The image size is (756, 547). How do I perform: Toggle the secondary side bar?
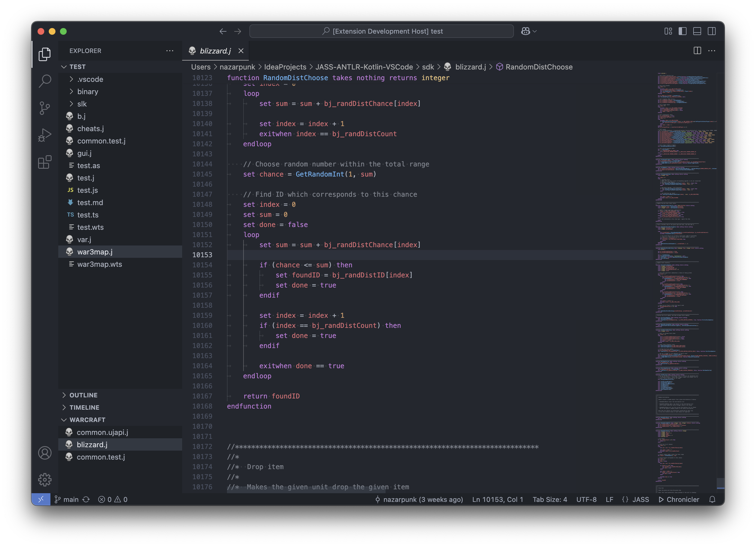click(712, 31)
